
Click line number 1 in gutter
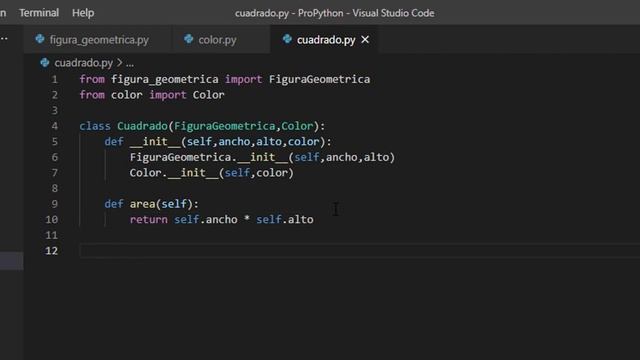[x=55, y=79]
